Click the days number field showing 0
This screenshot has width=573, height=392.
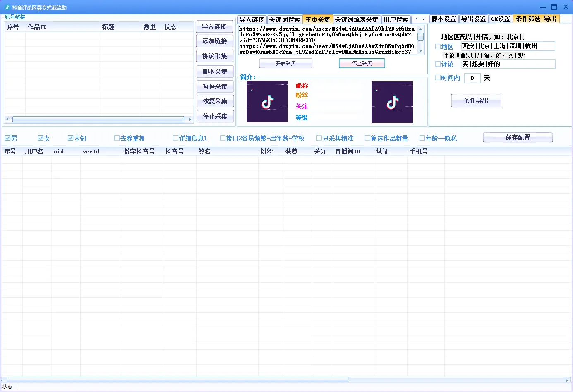[x=472, y=78]
